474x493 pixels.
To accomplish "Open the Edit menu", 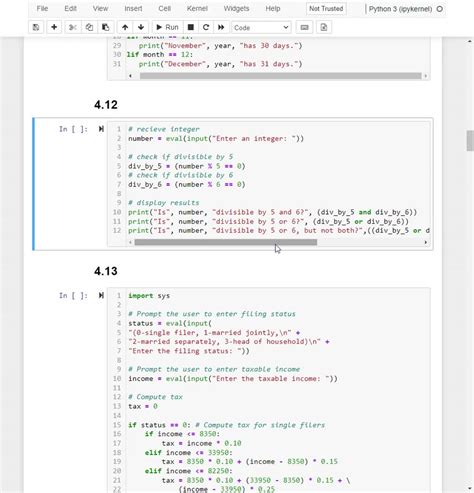I will [71, 9].
